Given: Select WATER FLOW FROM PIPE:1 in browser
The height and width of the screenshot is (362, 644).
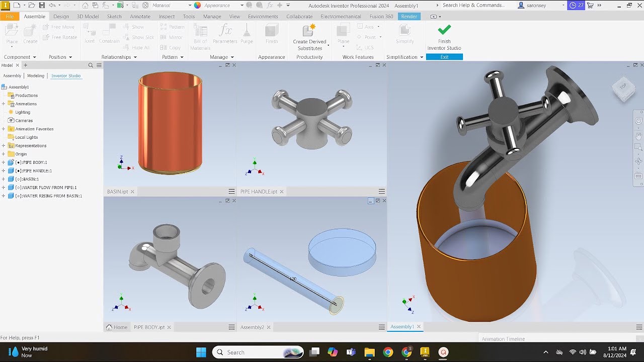Looking at the screenshot, I should pyautogui.click(x=46, y=188).
